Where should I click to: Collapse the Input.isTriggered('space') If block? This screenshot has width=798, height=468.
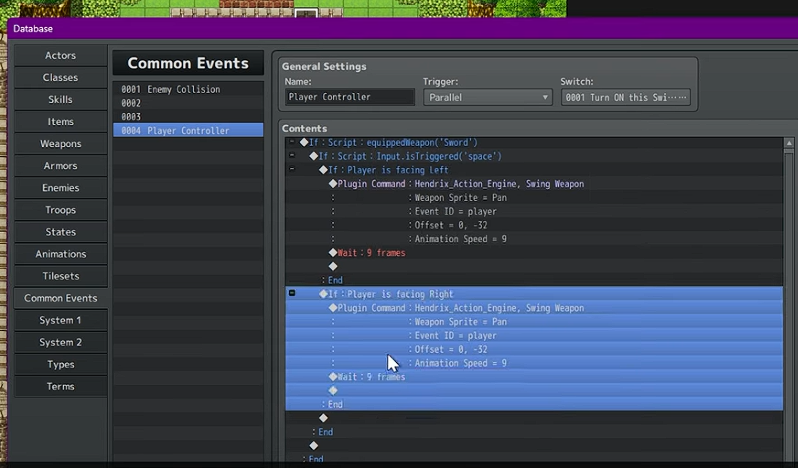coord(291,156)
